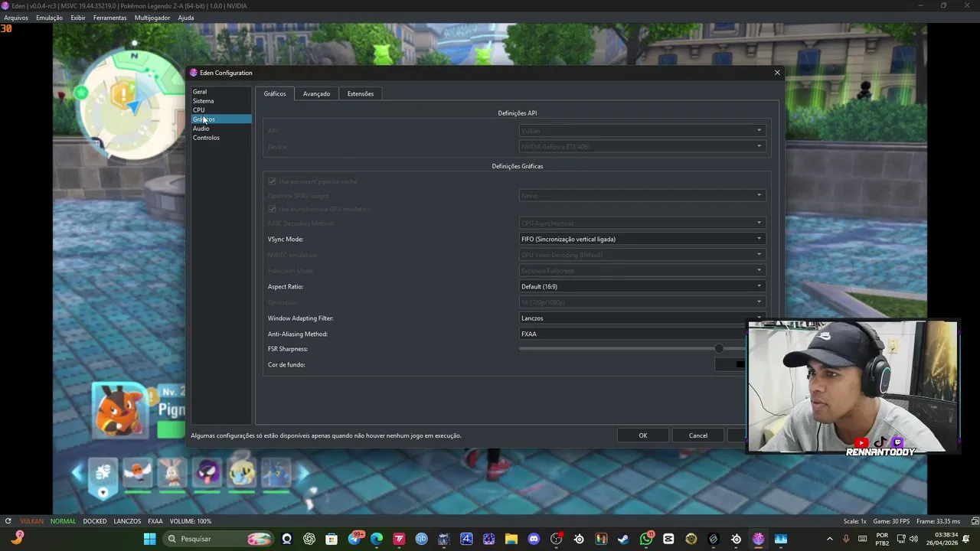Open the NVDEC emulation dropdown
This screenshot has height=551, width=980.
pyautogui.click(x=642, y=255)
